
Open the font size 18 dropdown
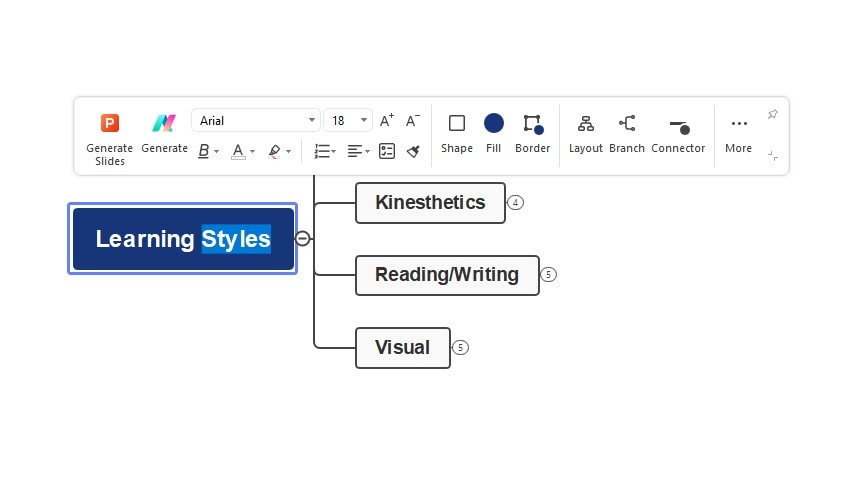click(348, 121)
